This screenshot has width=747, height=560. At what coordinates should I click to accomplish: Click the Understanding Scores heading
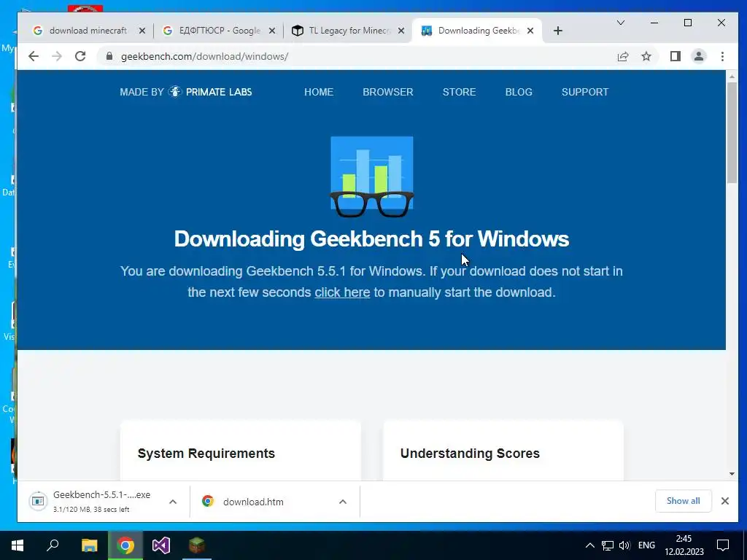click(470, 454)
